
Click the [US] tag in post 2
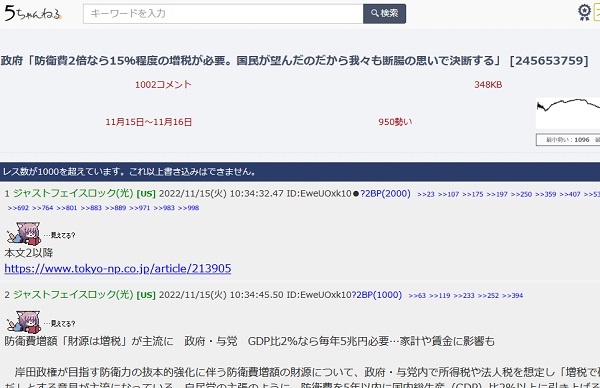(146, 295)
